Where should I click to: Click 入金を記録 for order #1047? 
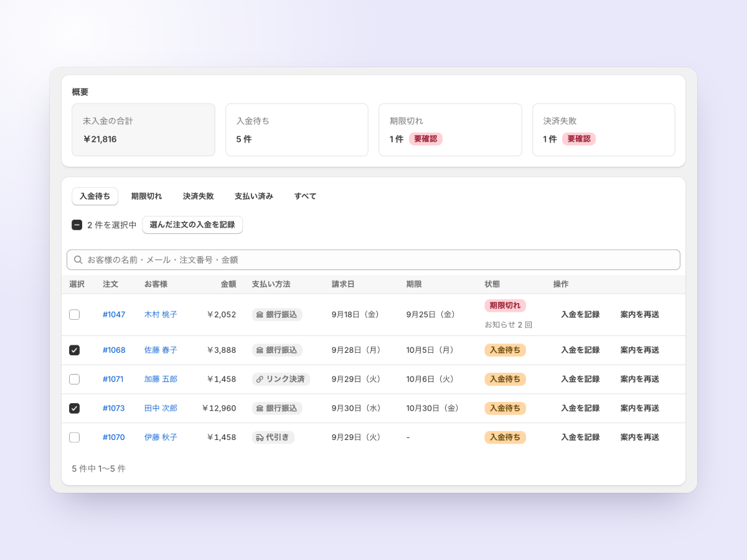pos(580,315)
